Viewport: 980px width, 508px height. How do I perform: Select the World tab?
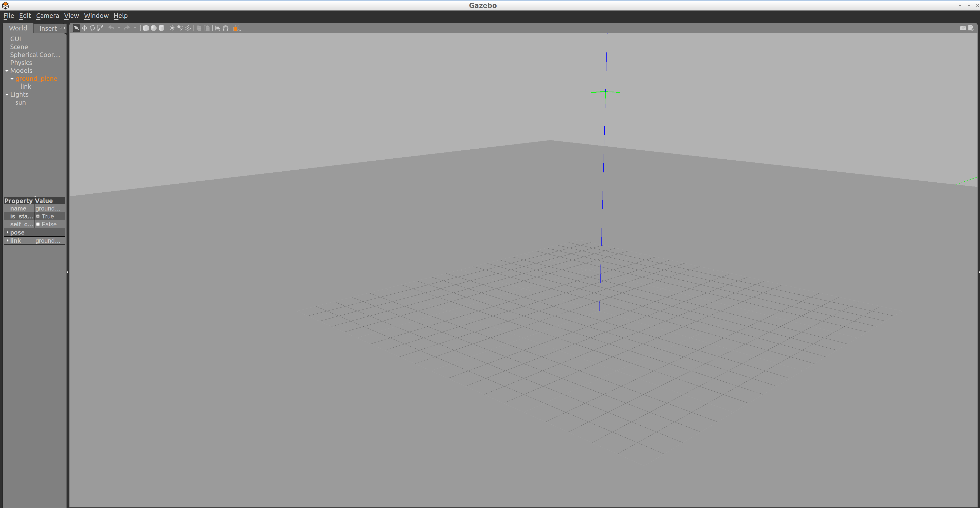click(x=17, y=28)
